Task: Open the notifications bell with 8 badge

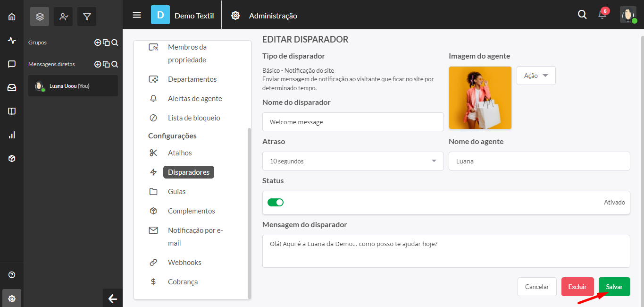Action: click(602, 14)
